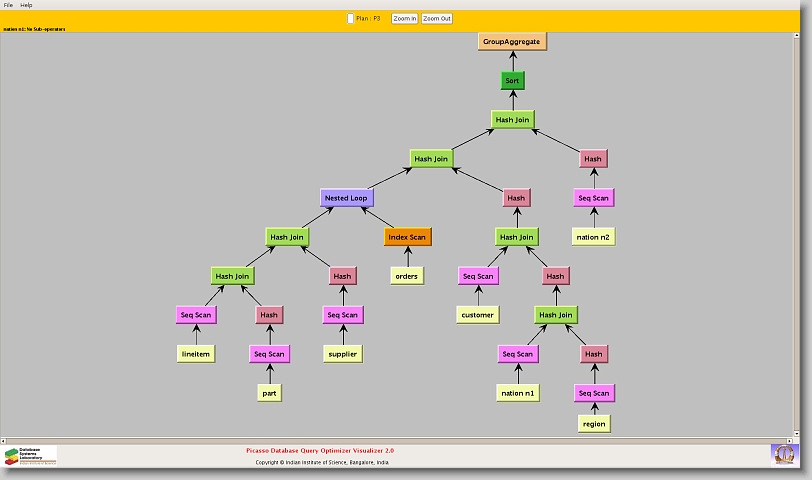Screen dimensions: 812x480
Task: Select the customer table node
Action: [x=477, y=315]
